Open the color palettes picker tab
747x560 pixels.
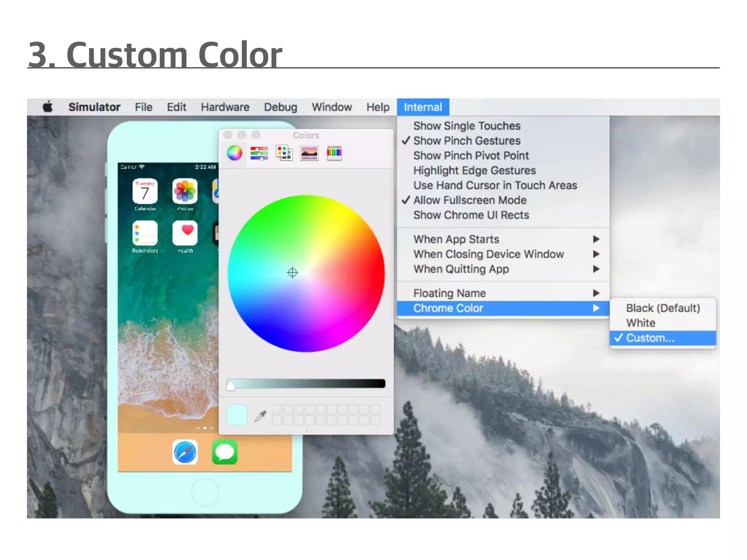point(284,153)
